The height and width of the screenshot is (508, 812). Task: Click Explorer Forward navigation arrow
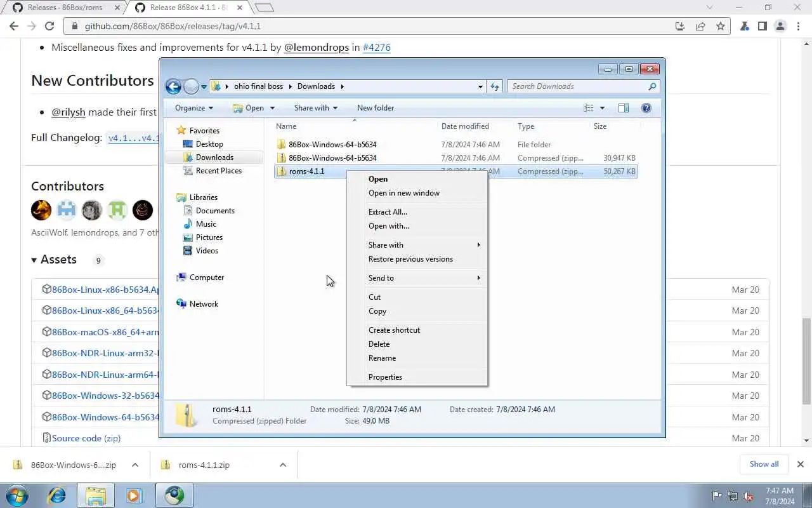click(x=191, y=86)
